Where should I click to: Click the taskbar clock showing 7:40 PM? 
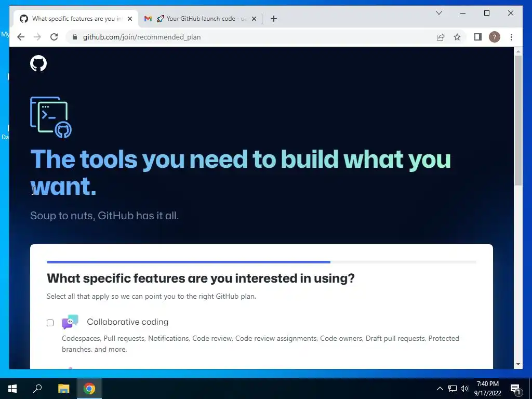click(x=487, y=389)
